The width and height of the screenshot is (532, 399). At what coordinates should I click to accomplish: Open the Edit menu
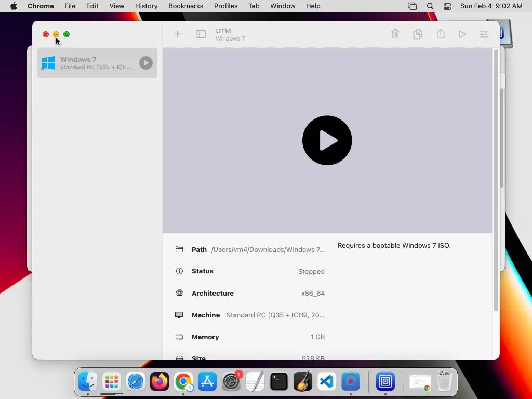click(92, 6)
